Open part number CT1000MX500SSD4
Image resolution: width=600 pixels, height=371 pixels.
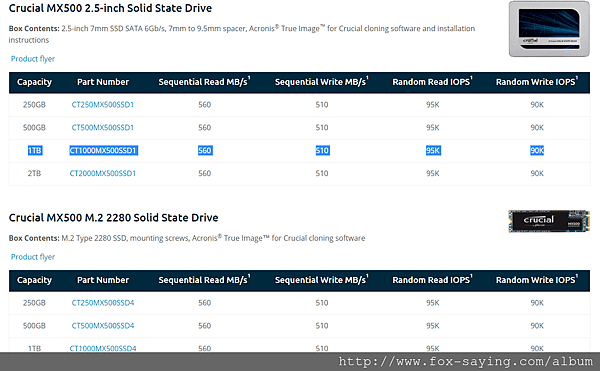pyautogui.click(x=103, y=348)
